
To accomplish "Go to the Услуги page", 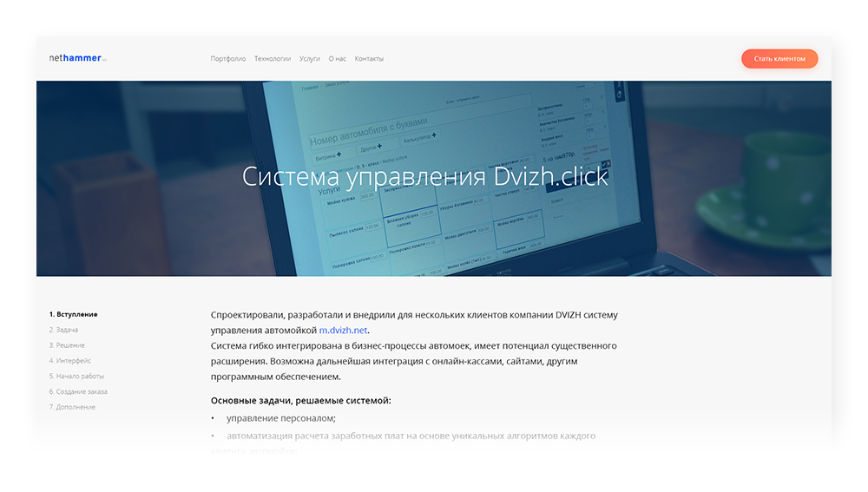I will click(310, 59).
